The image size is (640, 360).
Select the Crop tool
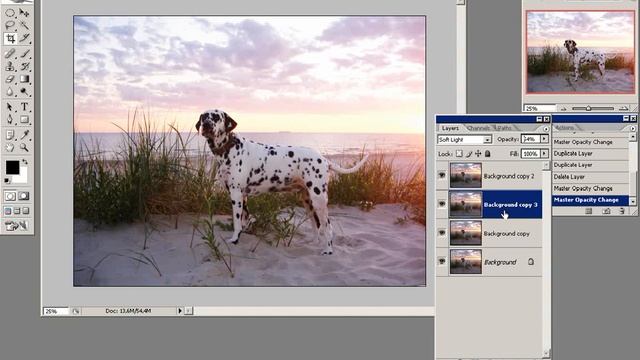(10, 39)
